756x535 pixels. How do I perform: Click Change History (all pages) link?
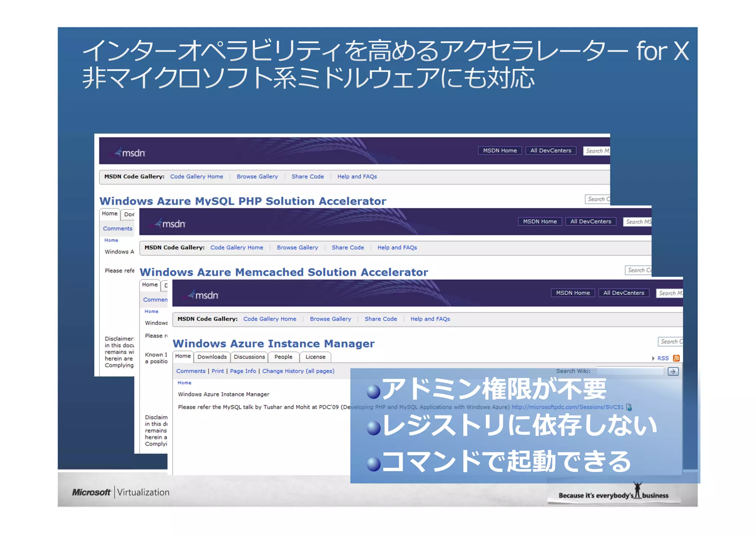coord(298,371)
